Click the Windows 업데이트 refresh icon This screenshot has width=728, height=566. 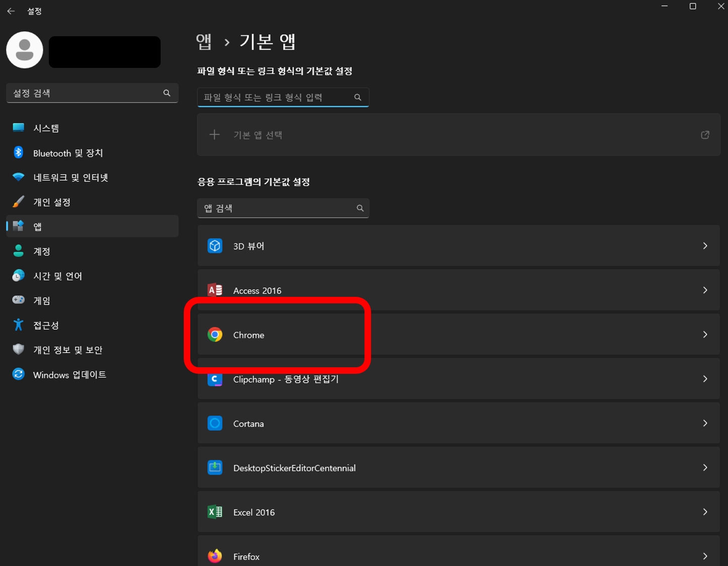[x=19, y=374]
